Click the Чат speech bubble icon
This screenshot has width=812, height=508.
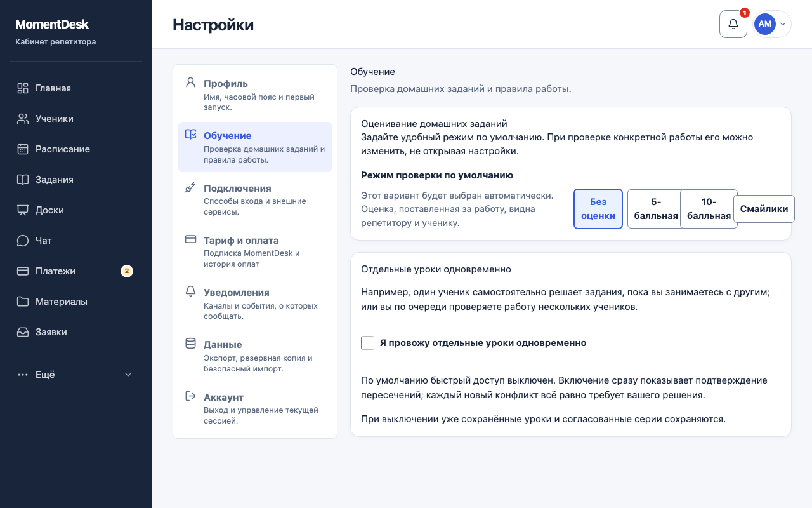(23, 241)
